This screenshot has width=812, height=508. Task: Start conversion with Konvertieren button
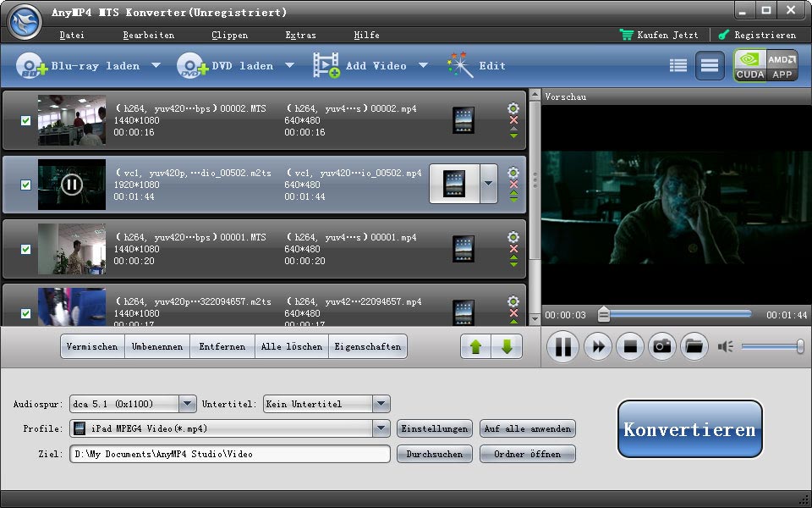(690, 429)
